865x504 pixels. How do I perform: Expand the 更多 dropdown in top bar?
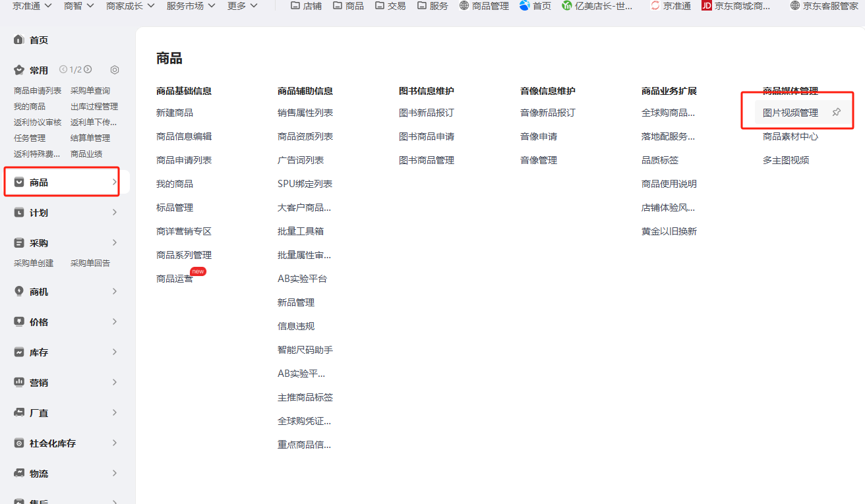242,6
